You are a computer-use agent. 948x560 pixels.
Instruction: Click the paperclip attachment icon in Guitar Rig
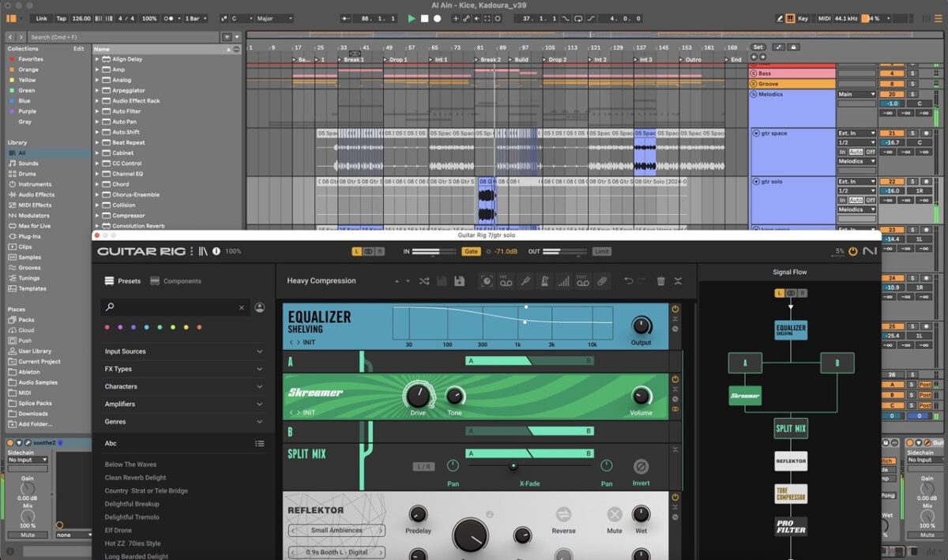602,281
